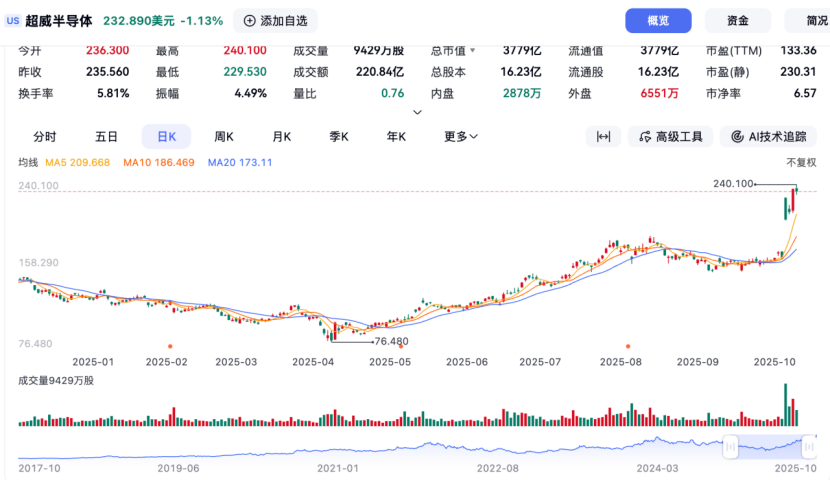Open the 简况 tab
This screenshot has width=830, height=481.
[814, 20]
